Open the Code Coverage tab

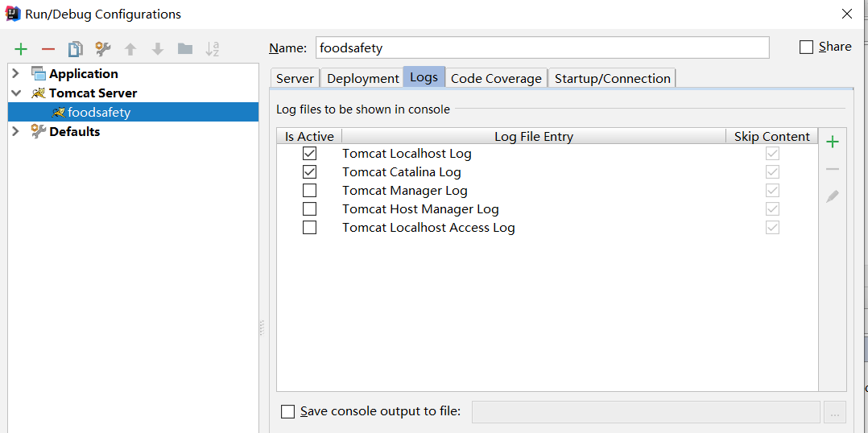[x=496, y=78]
